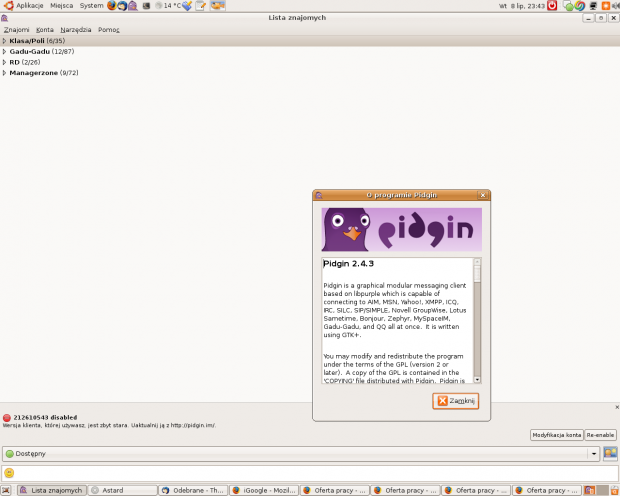Open the Znajomi menu
The width and height of the screenshot is (620, 496).
[x=16, y=30]
